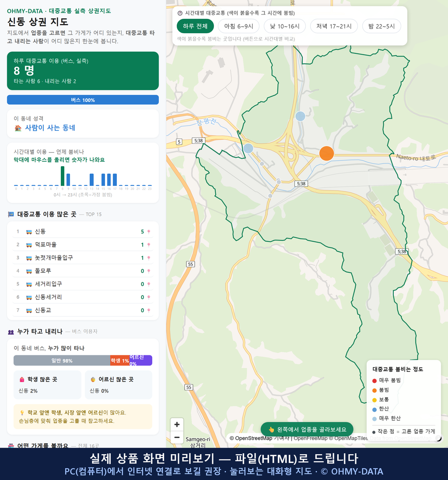This screenshot has height=480, width=448.
Task: Open the 신동 stop row in TOP 15
Action: pyautogui.click(x=83, y=231)
